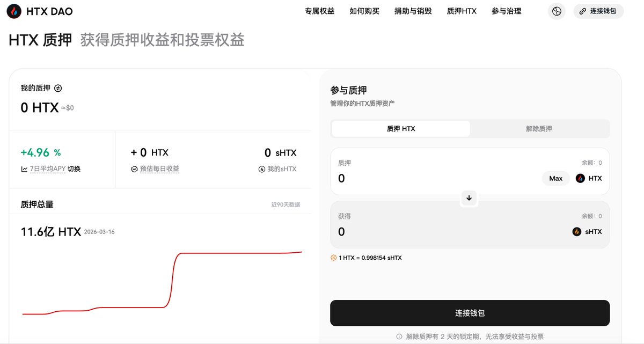Image resolution: width=644 pixels, height=344 pixels.
Task: Open the 捐助与销毁 menu item
Action: pyautogui.click(x=413, y=11)
